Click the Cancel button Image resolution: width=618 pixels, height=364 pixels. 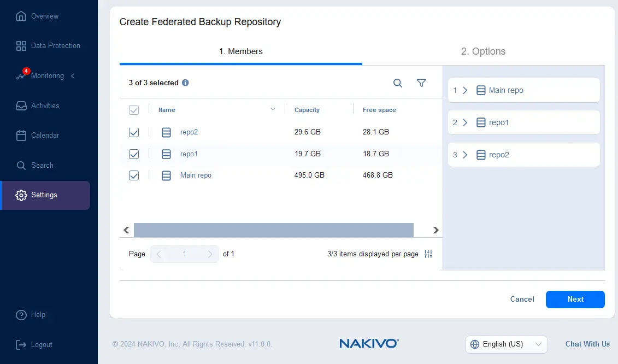point(522,300)
